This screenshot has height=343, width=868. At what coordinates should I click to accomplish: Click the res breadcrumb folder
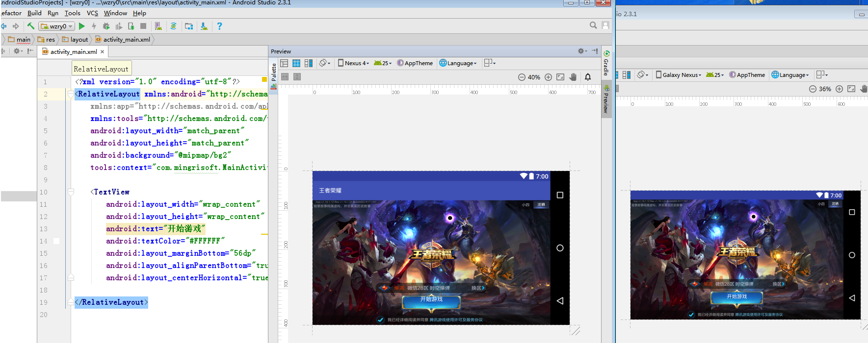point(47,40)
